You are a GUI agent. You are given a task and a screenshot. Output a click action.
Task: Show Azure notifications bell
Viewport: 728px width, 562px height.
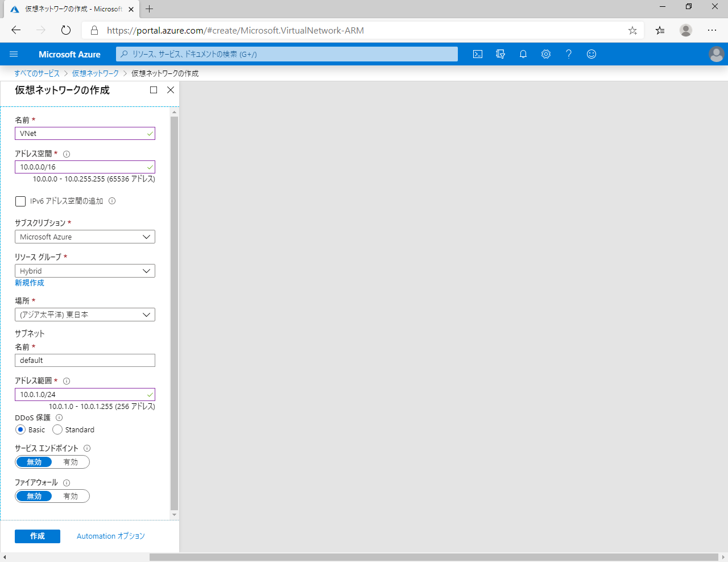523,54
